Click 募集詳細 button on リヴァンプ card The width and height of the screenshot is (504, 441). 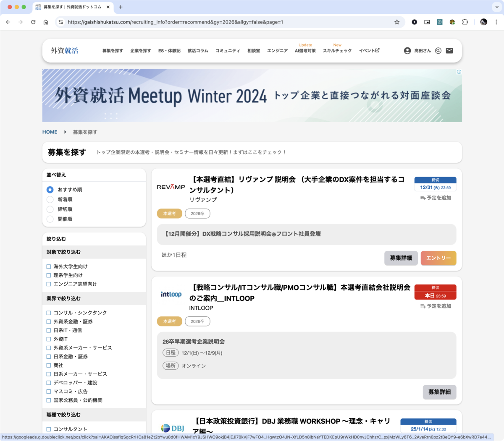401,258
